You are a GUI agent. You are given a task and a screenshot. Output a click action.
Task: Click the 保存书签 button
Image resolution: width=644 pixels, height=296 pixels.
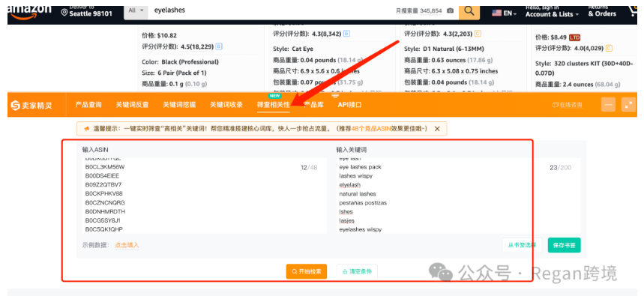(564, 245)
